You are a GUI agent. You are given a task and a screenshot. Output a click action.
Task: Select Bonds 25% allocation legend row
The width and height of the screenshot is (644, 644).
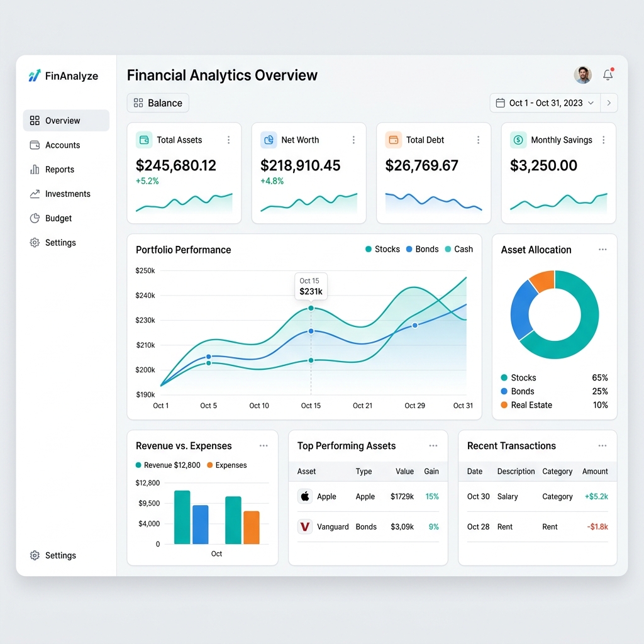point(554,391)
